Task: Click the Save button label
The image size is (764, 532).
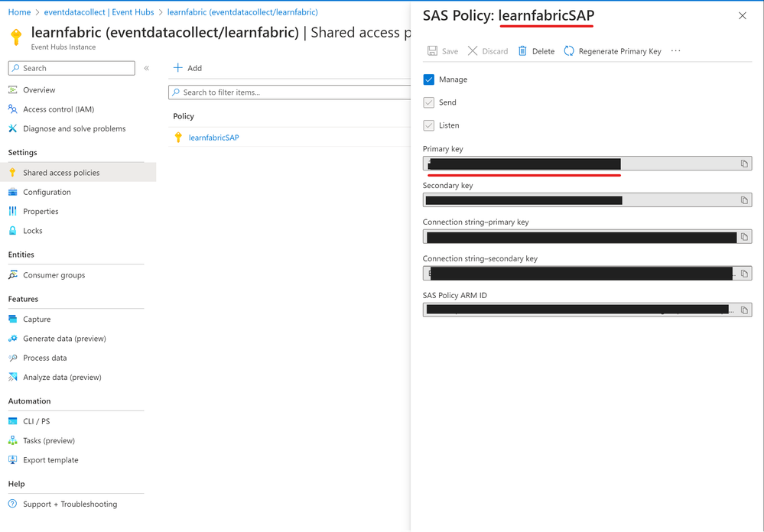Action: 450,51
